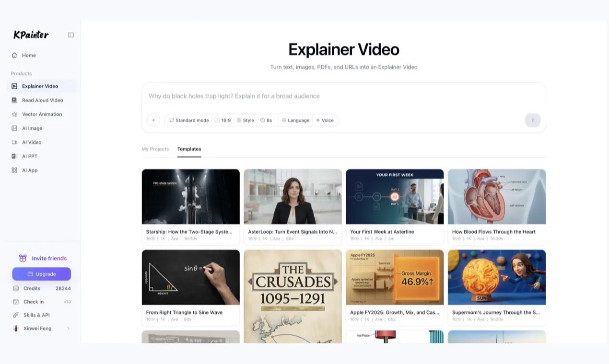609x364 pixels.
Task: Open the Starship two-stage rocket thumbnail
Action: tap(191, 196)
